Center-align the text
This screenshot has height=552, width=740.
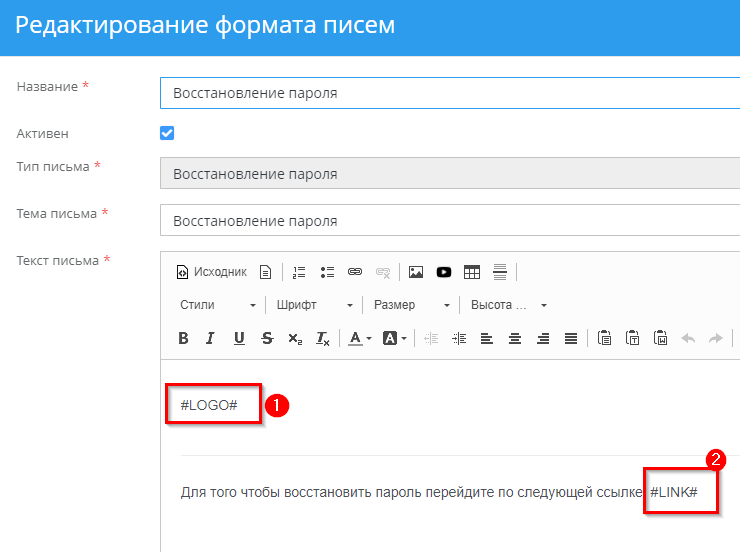coord(515,338)
